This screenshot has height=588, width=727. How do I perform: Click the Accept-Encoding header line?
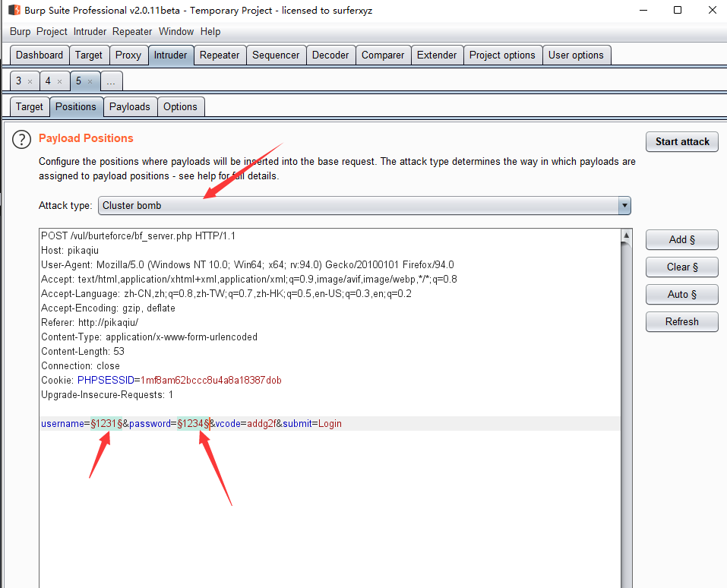[108, 308]
